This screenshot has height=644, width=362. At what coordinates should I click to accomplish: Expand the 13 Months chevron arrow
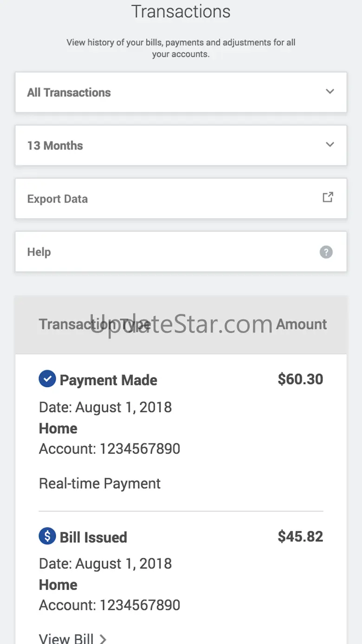330,144
